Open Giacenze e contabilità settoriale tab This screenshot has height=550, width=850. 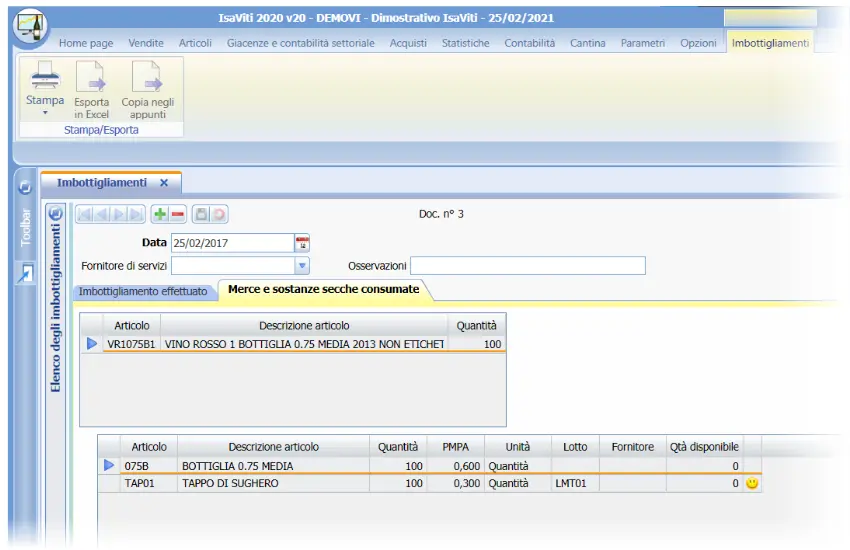pyautogui.click(x=300, y=43)
